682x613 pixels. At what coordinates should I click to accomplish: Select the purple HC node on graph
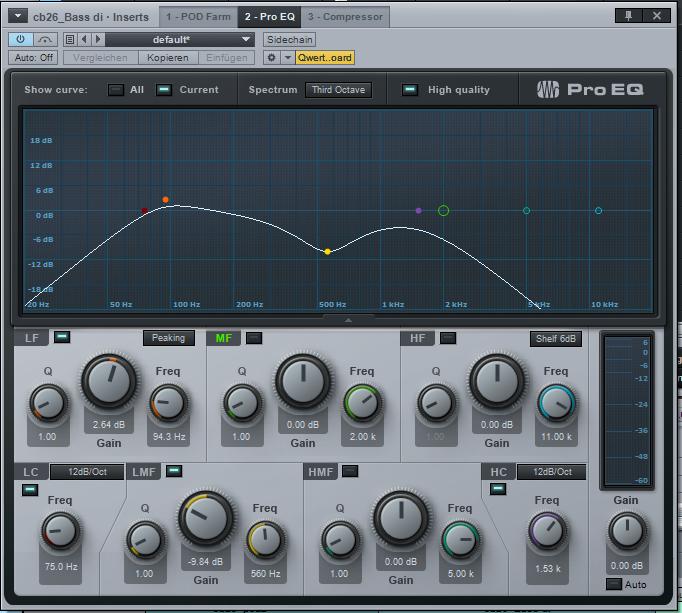click(x=418, y=211)
